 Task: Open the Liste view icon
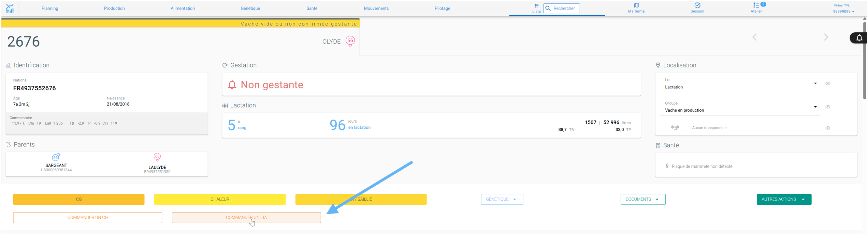tap(536, 6)
